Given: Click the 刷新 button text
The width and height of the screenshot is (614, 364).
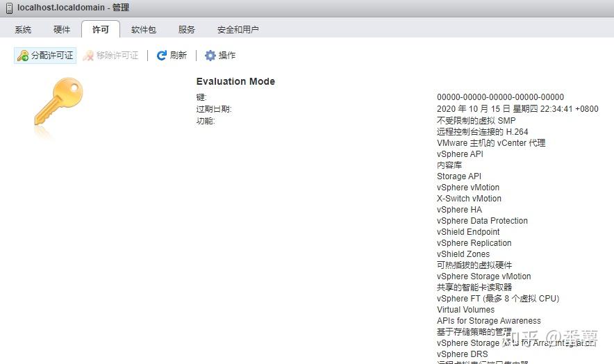Looking at the screenshot, I should click(x=179, y=56).
